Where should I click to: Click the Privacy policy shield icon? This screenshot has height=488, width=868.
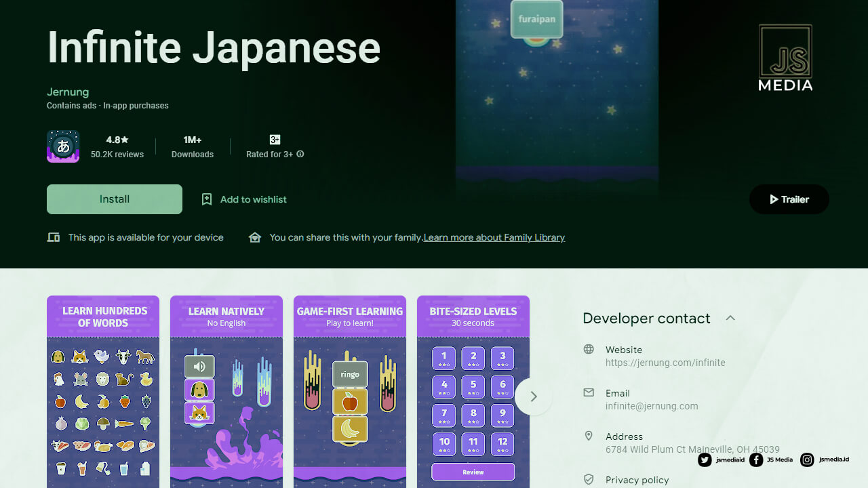589,480
